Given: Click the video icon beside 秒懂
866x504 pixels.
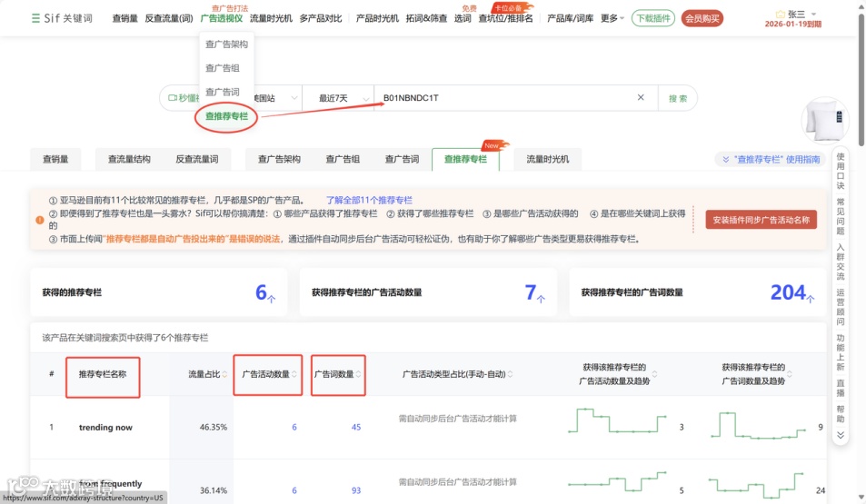Looking at the screenshot, I should [173, 98].
